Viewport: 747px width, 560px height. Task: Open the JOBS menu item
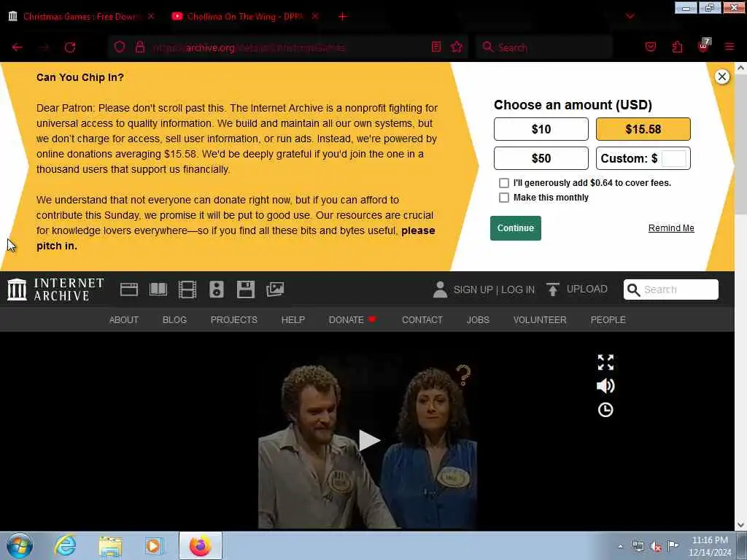pyautogui.click(x=478, y=320)
